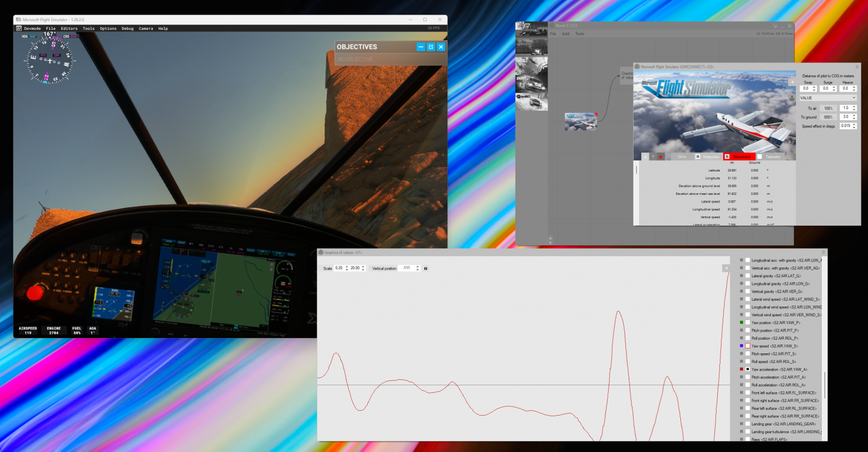Collapse the graph value list arrow
The image size is (868, 452).
click(x=726, y=268)
